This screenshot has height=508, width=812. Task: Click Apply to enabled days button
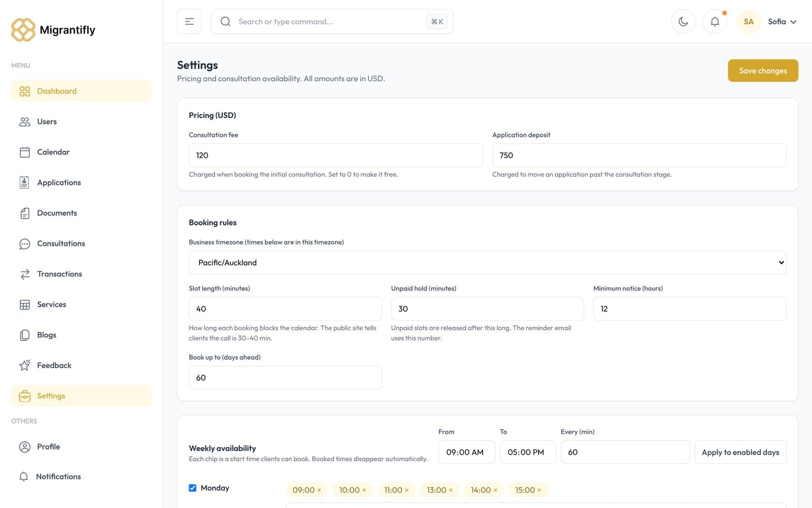(x=740, y=452)
